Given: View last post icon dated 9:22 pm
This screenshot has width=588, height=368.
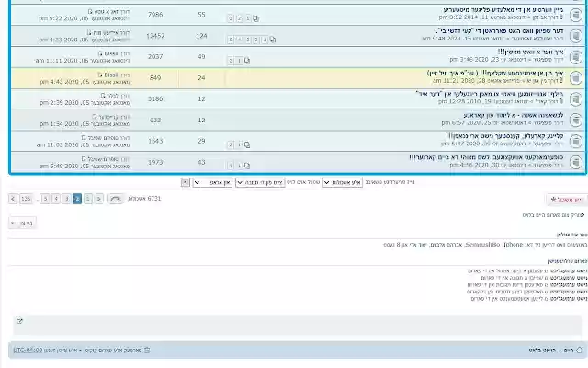Looking at the screenshot, I should pyautogui.click(x=90, y=12).
